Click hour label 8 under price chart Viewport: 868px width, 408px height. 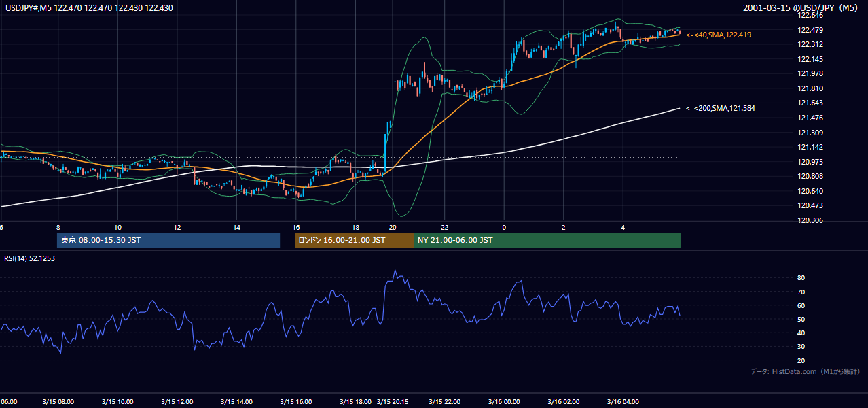point(58,227)
